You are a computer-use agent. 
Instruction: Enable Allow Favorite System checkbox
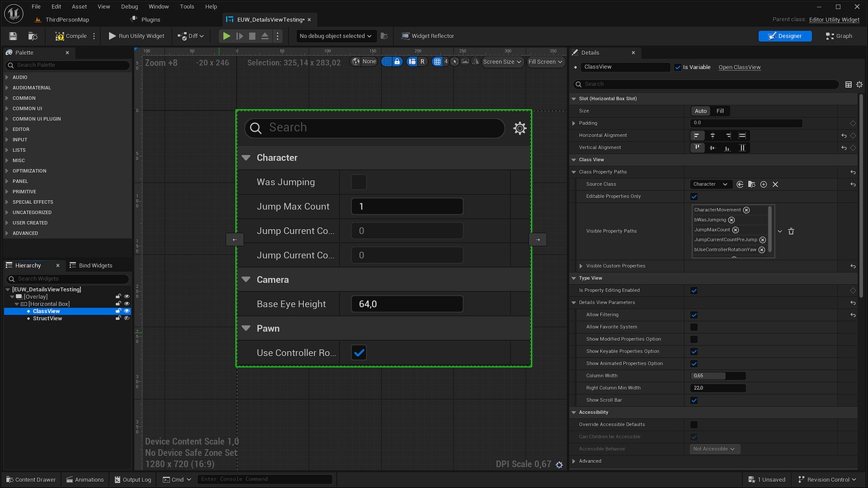pos(694,327)
